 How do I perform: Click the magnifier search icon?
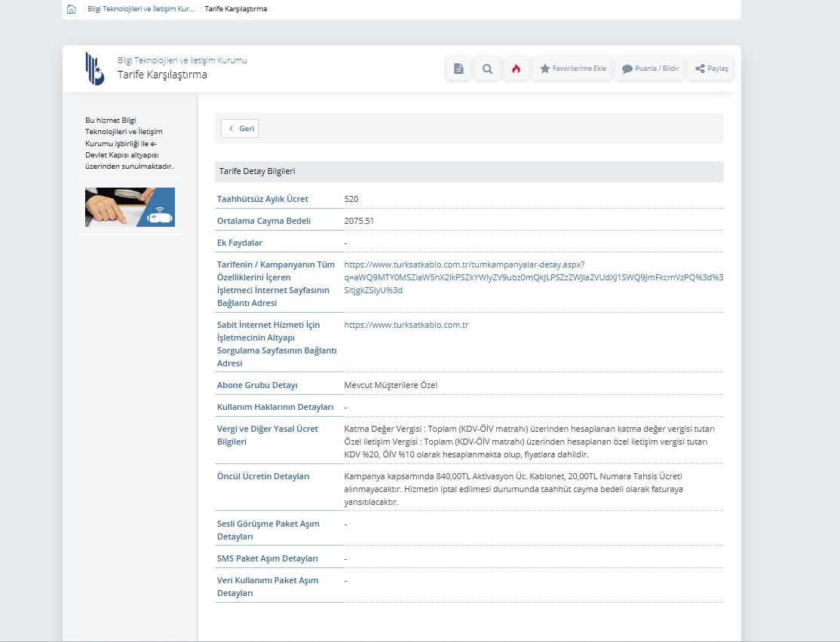(x=487, y=69)
